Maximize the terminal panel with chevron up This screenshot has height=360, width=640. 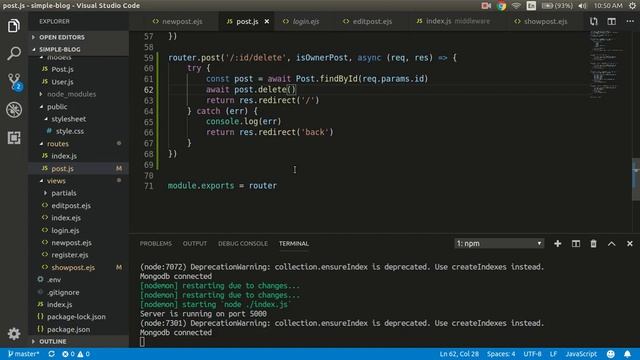click(x=611, y=244)
